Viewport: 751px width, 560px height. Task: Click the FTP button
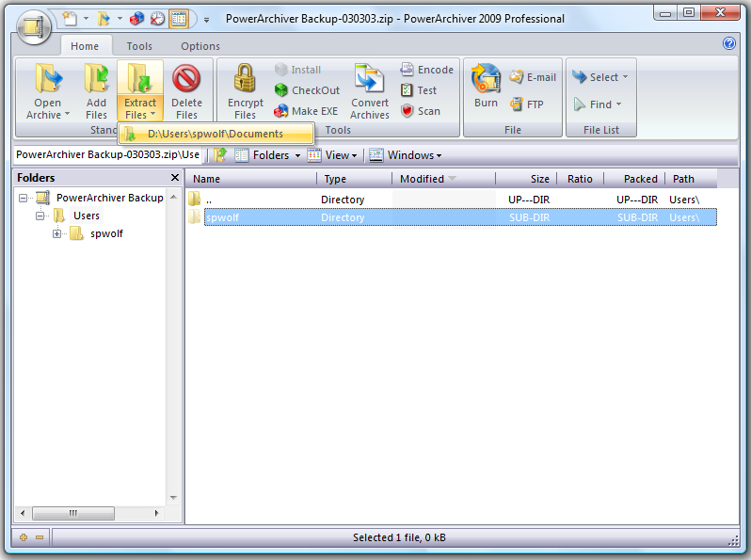(527, 104)
